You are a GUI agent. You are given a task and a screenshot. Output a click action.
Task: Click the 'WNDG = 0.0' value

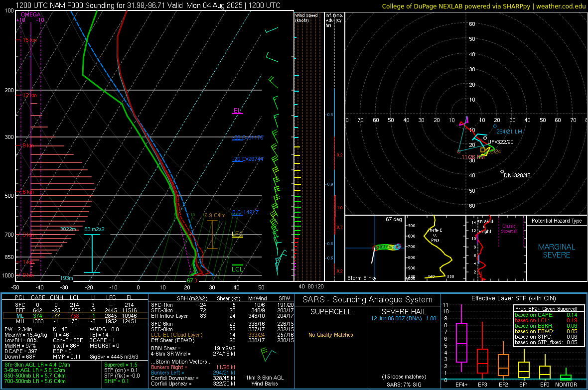[x=104, y=329]
